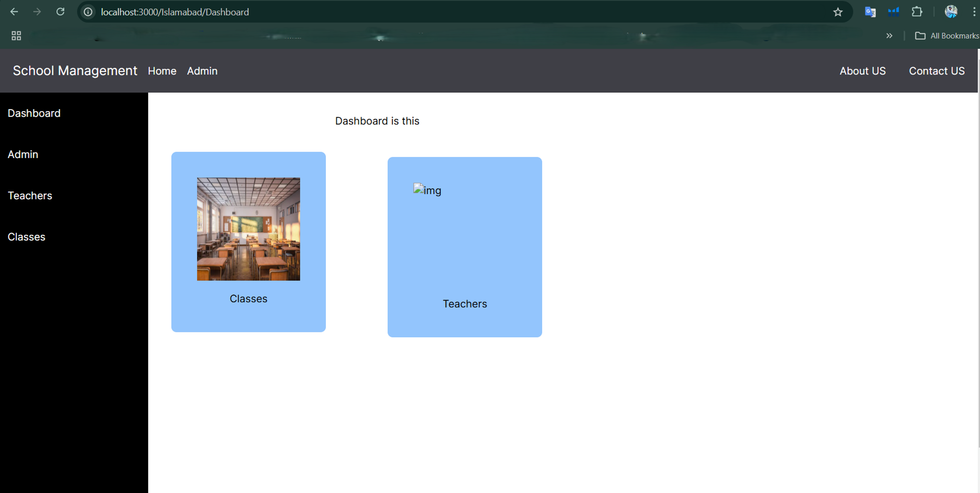This screenshot has width=980, height=493.
Task: Click the Classes sidebar icon
Action: pos(26,236)
